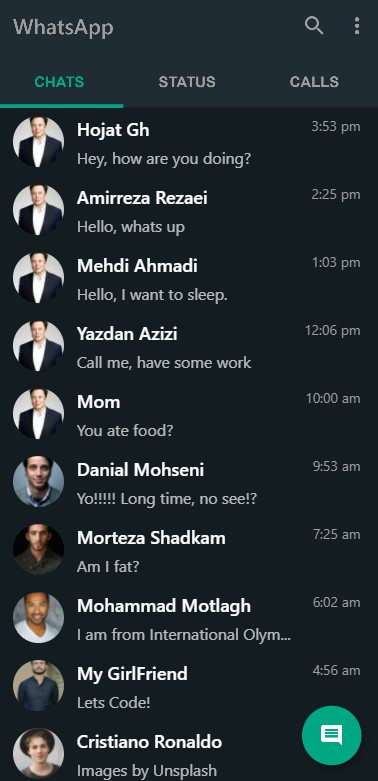
Task: Switch to the CALLS tab
Action: pyautogui.click(x=314, y=82)
